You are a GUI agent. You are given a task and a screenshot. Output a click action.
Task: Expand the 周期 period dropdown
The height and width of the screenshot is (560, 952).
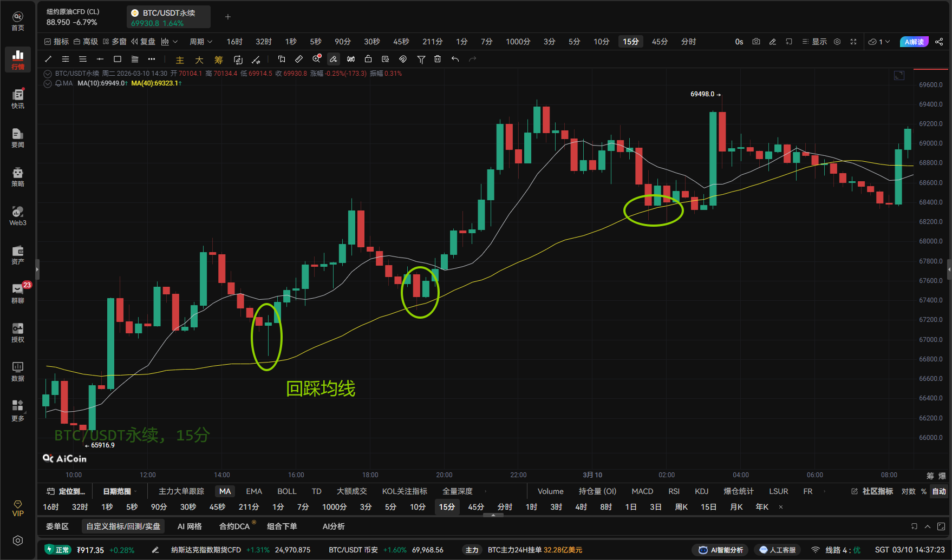pos(200,42)
